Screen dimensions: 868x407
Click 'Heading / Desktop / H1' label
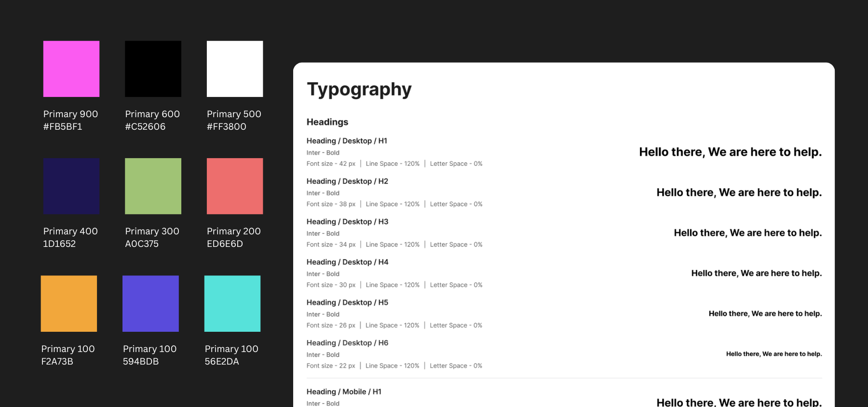coord(347,141)
